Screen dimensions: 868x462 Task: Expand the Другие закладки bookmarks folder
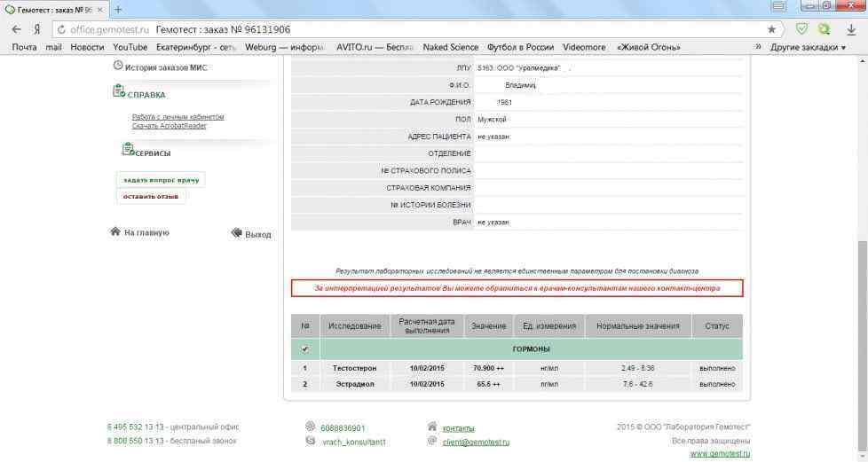coord(807,47)
